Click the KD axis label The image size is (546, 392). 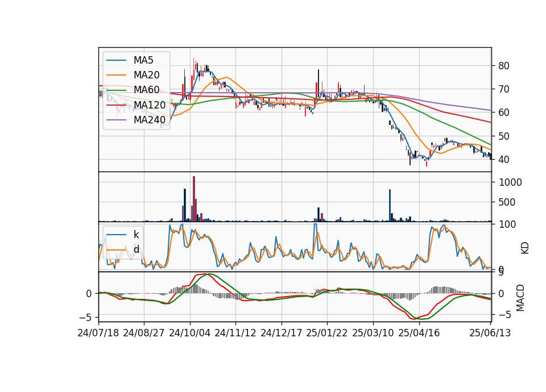coord(525,248)
